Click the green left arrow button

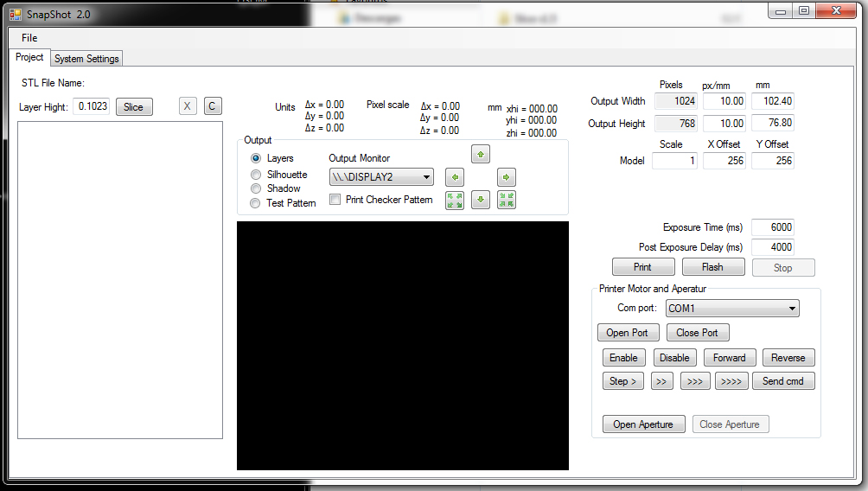[455, 177]
